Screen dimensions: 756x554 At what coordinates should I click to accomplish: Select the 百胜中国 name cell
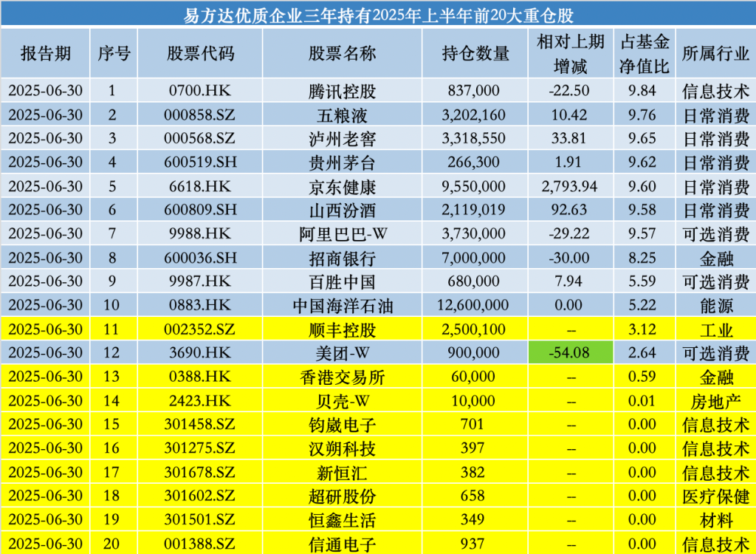tap(343, 281)
